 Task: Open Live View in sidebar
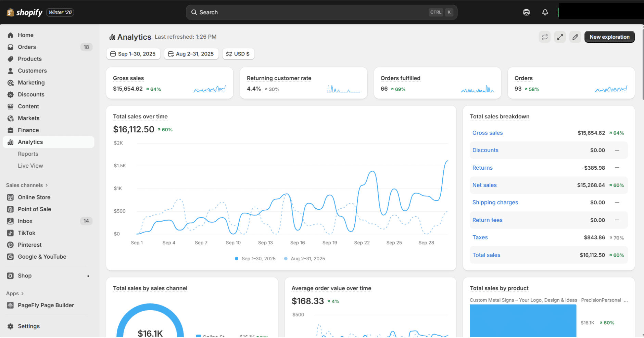(x=30, y=166)
